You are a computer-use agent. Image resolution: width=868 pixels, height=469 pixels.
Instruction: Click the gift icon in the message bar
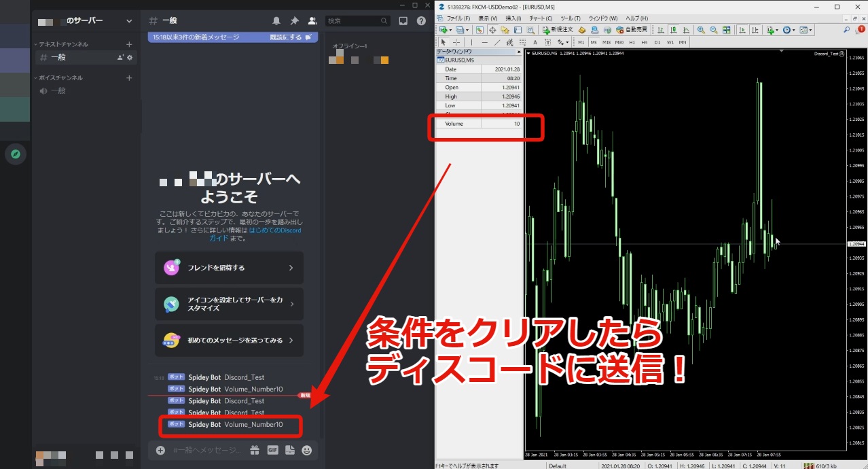coord(254,449)
